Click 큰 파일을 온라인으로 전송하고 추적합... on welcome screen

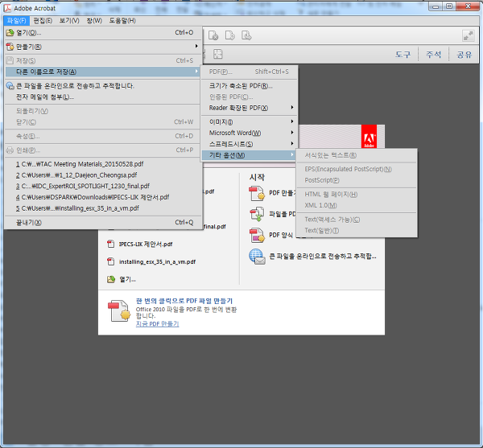point(323,257)
